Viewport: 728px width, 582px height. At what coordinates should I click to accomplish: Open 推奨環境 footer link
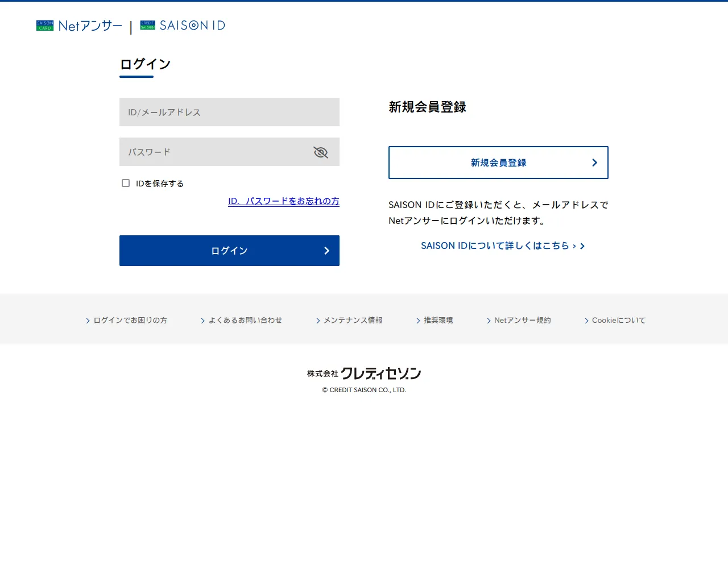tap(435, 321)
